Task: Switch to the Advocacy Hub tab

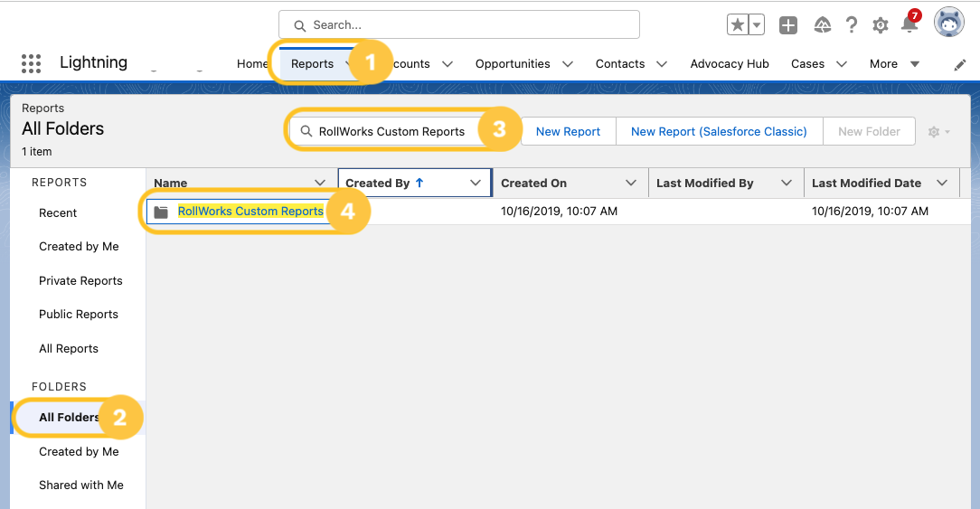Action: pos(729,64)
